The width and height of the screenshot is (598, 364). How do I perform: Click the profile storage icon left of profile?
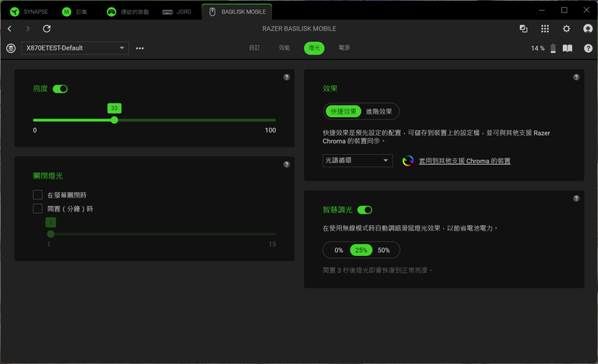click(11, 48)
